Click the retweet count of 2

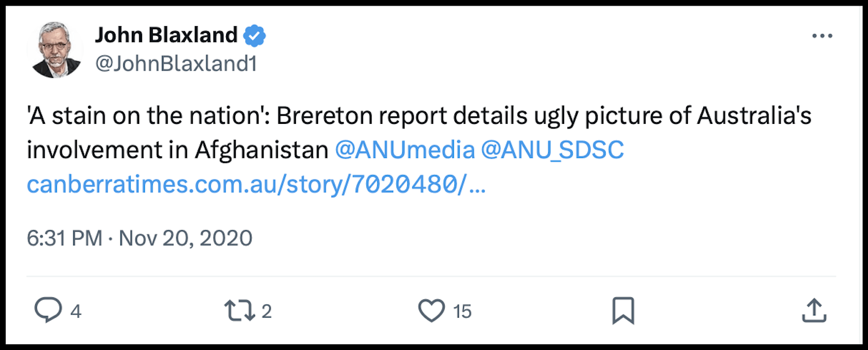(x=266, y=311)
